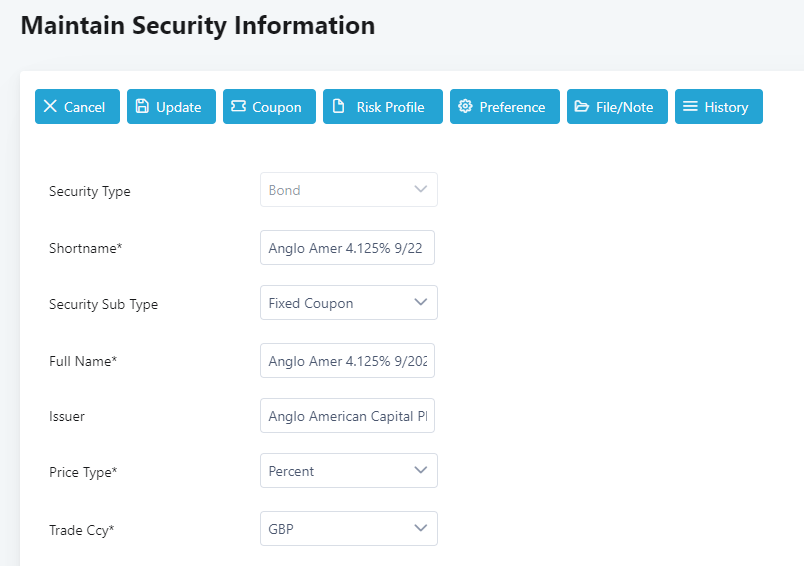
Task: Click the Cancel button label
Action: click(x=84, y=107)
